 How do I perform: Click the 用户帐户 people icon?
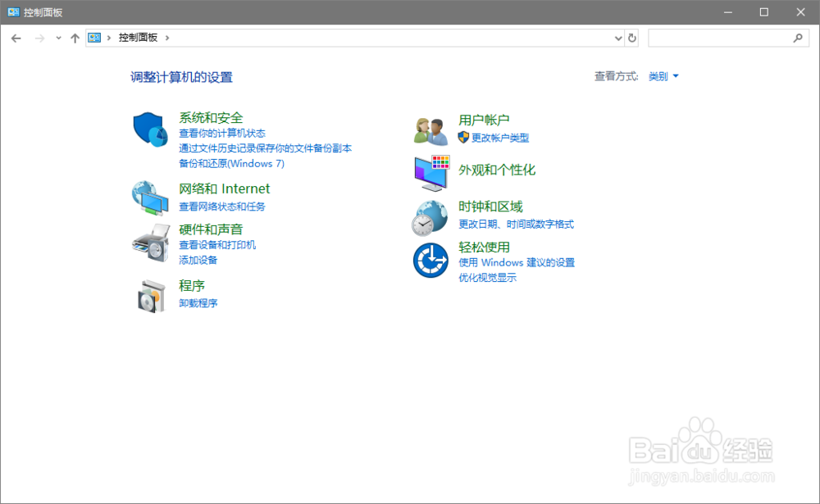point(430,127)
